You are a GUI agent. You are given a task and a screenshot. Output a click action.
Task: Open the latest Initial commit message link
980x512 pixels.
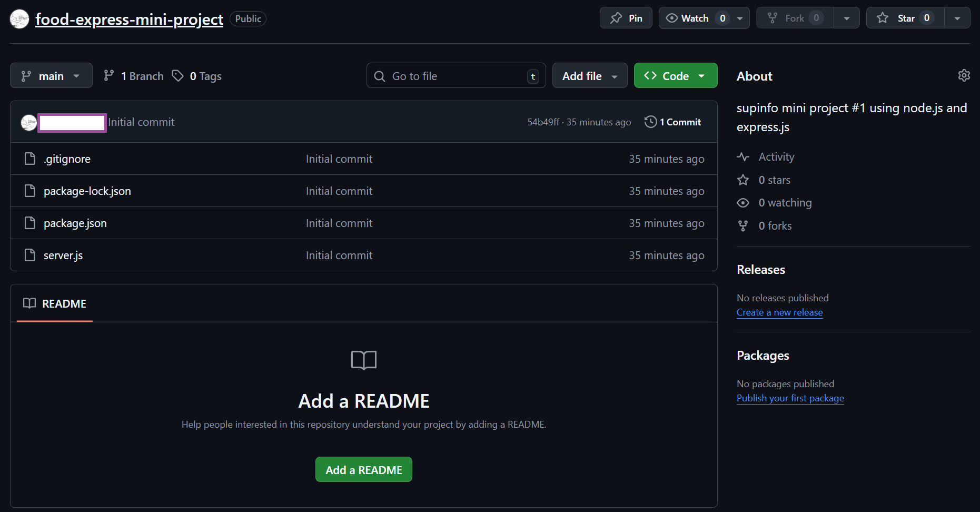[x=141, y=122]
